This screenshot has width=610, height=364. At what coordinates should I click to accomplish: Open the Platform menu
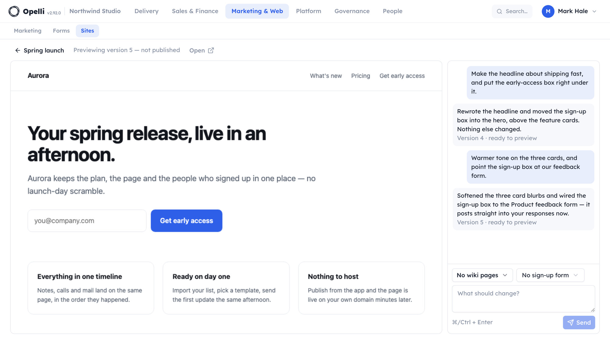pyautogui.click(x=308, y=11)
